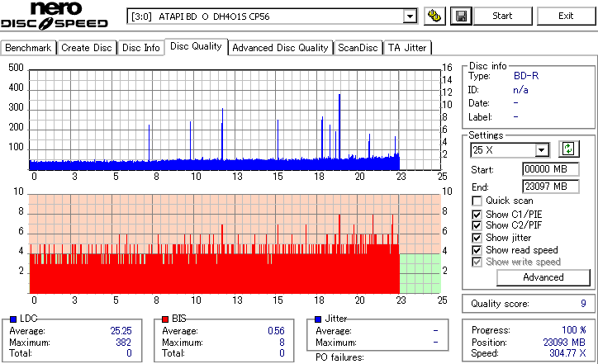Click the Nero DiscSpeed logo
Image resolution: width=598 pixels, height=364 pixels.
(55, 16)
